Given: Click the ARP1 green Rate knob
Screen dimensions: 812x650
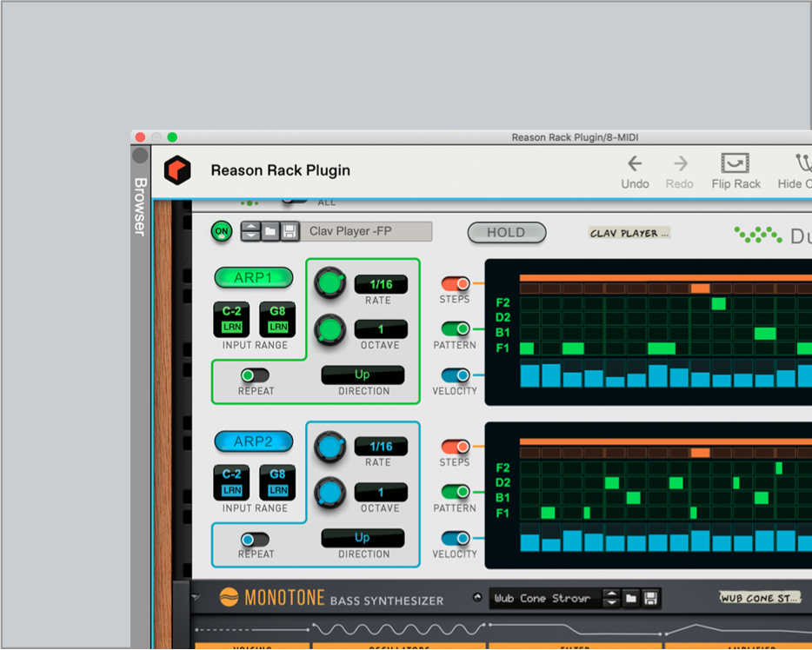Looking at the screenshot, I should [x=329, y=282].
